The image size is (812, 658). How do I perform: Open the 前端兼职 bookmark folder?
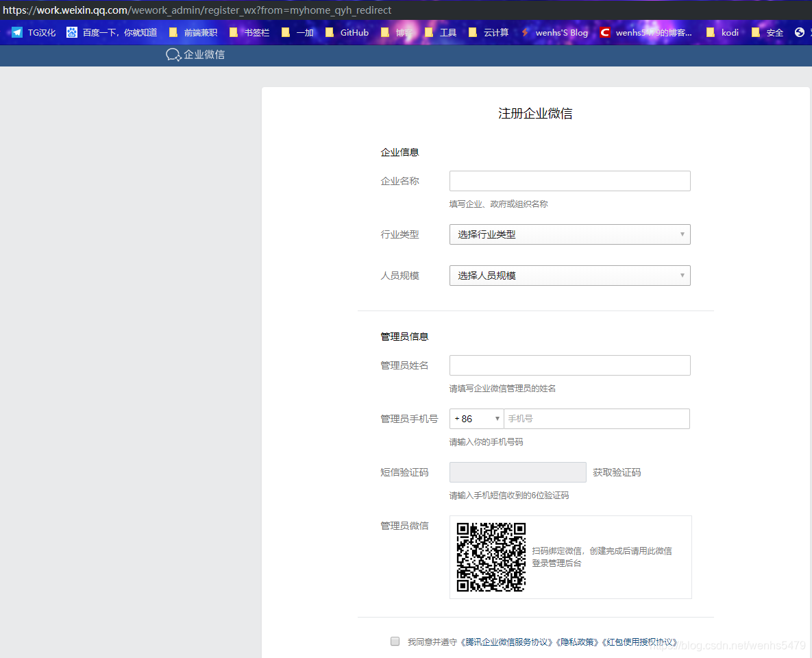click(x=193, y=33)
